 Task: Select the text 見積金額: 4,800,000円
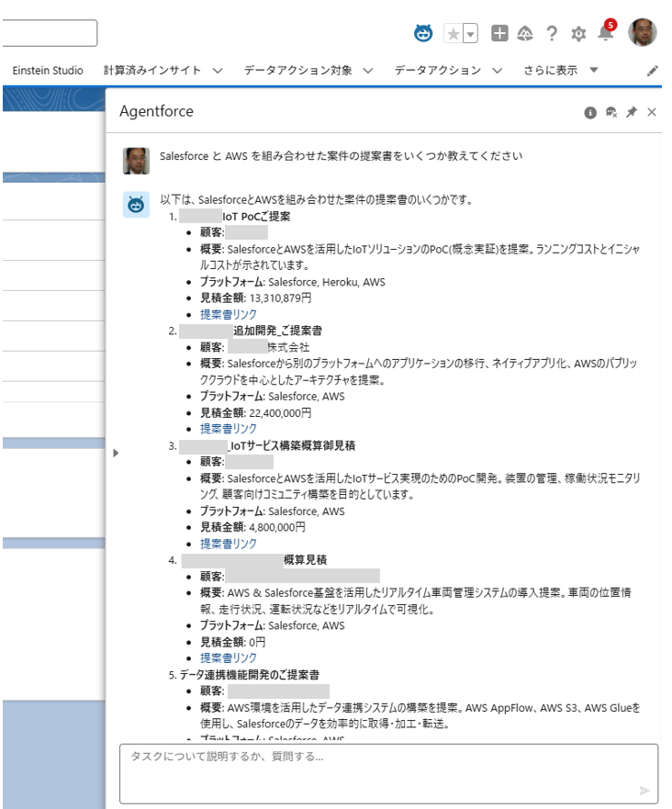(x=252, y=527)
